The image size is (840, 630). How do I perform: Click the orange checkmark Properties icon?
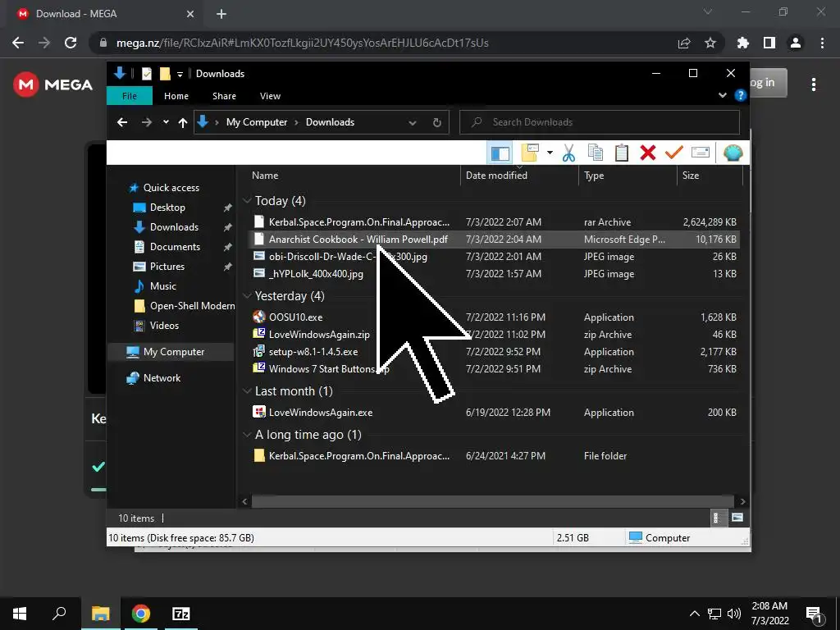click(x=674, y=153)
